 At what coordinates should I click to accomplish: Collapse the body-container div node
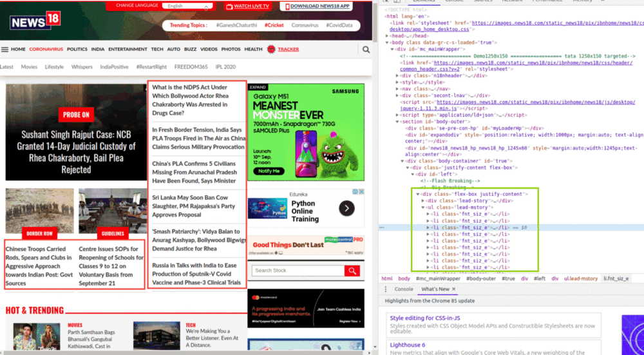click(402, 161)
